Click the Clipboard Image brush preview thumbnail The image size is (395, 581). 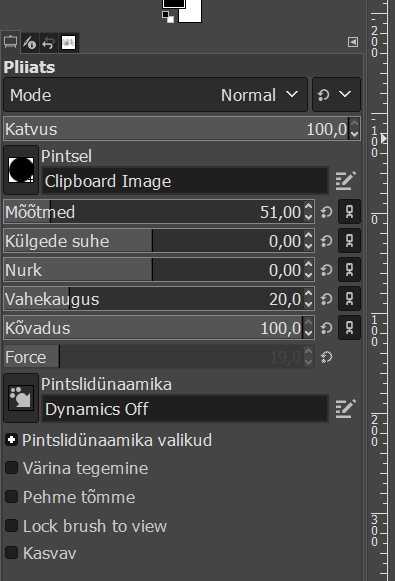[x=21, y=170]
